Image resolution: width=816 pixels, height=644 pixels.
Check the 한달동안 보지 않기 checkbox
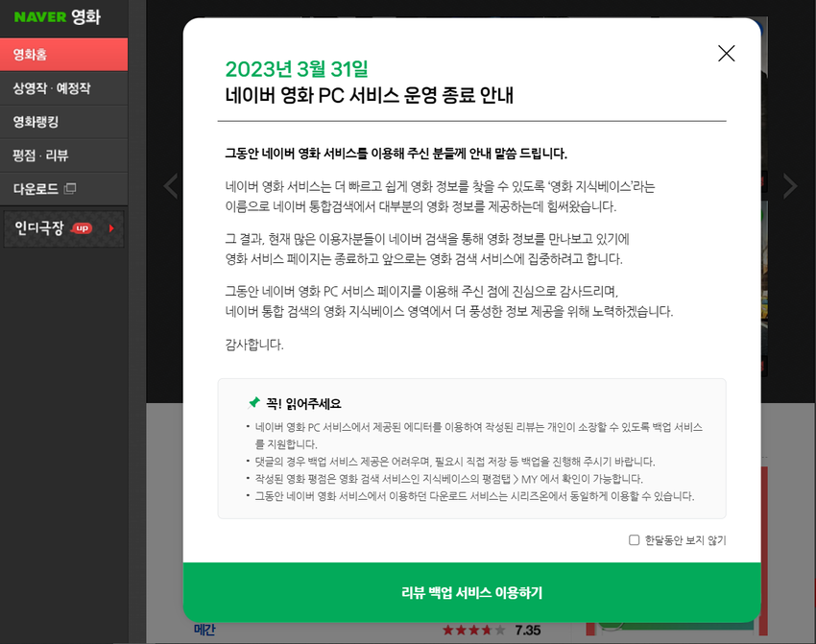[635, 540]
